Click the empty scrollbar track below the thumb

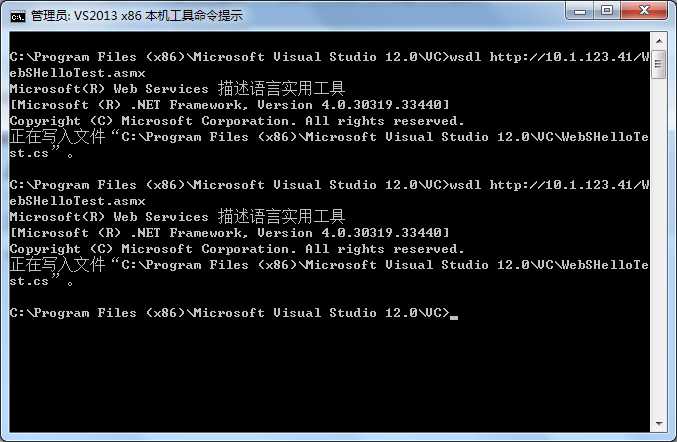click(x=659, y=246)
